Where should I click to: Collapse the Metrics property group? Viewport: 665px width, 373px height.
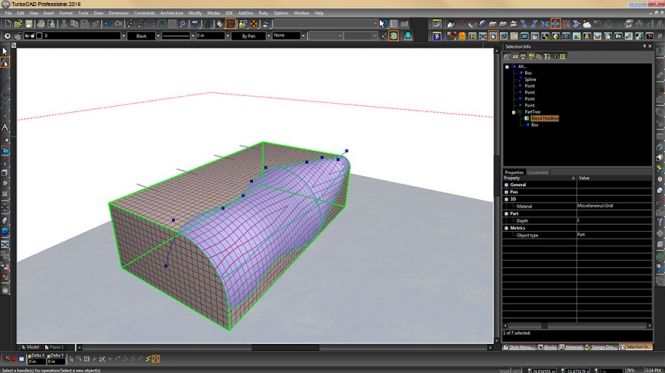pos(506,228)
